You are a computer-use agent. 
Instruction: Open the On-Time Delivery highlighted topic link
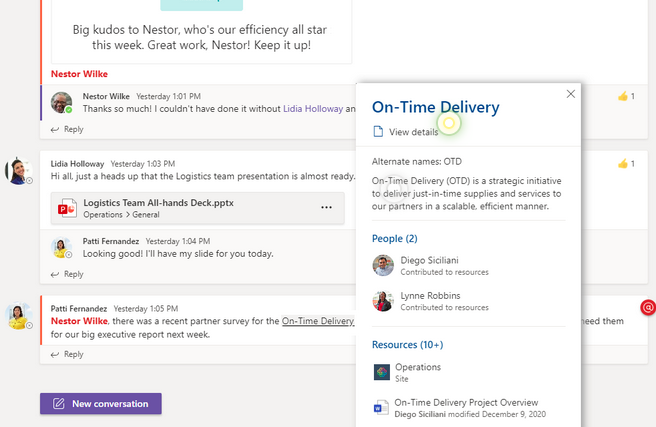[x=318, y=321]
